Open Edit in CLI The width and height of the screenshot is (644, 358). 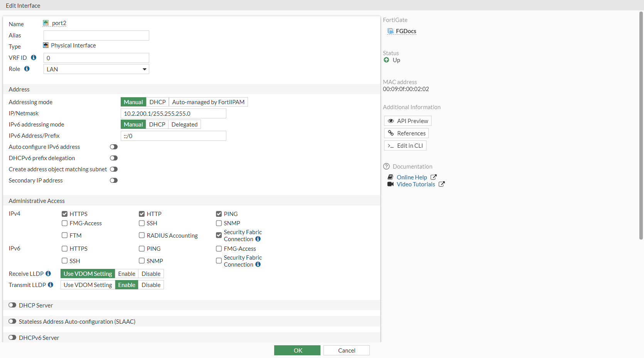[405, 145]
